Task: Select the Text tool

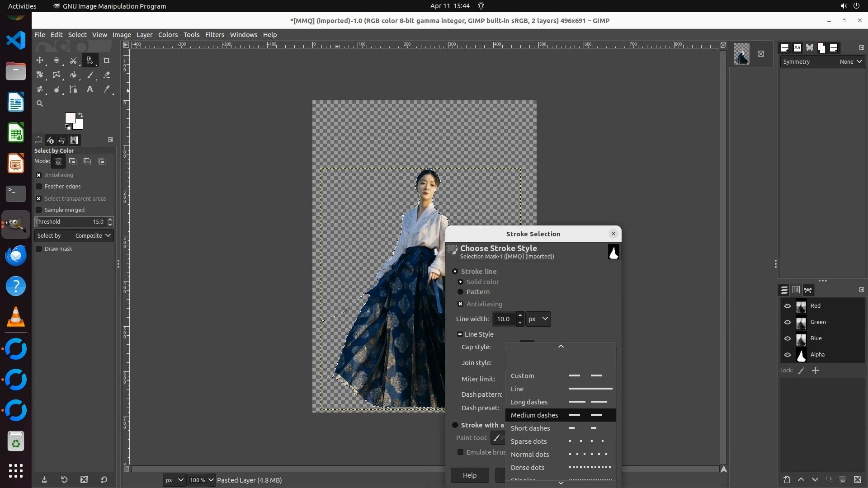Action: tap(90, 89)
